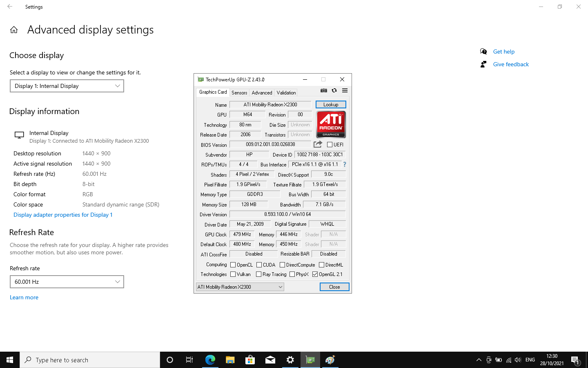Click the Settings home icon
Screen dimensions: 588x368
(x=14, y=30)
